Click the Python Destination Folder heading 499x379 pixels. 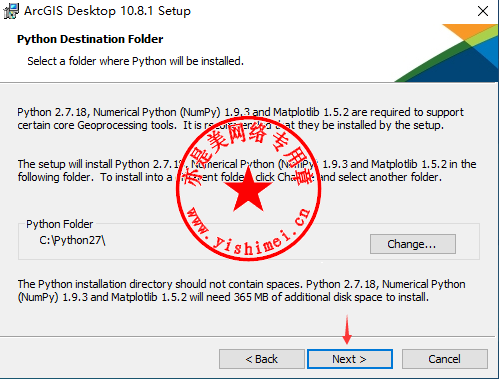[x=90, y=39]
